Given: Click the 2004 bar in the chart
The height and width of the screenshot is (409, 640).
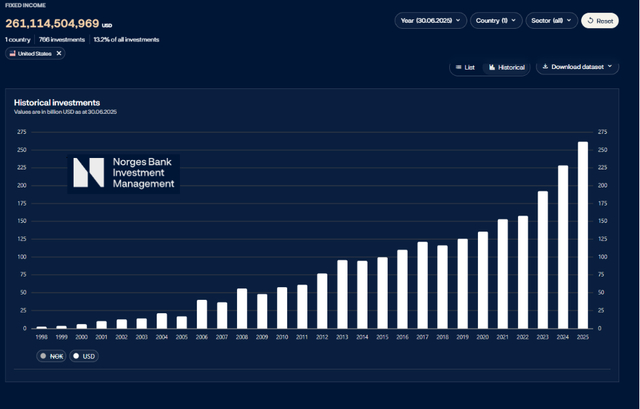Looking at the screenshot, I should pyautogui.click(x=162, y=321).
